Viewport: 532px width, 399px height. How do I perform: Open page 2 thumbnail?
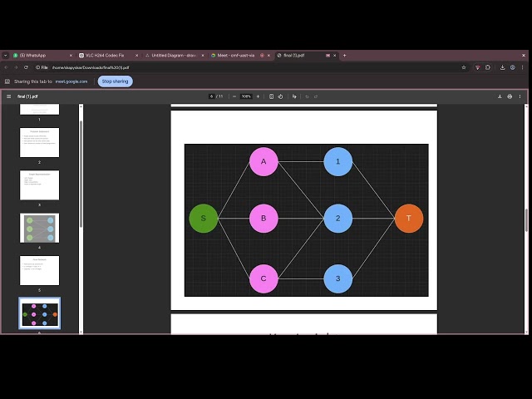point(39,142)
